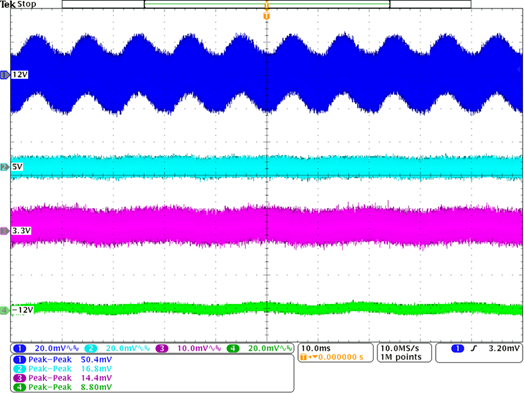The width and height of the screenshot is (524, 393).
Task: Click channel 1 badge showing 20.0mV scale
Action: click(x=19, y=349)
